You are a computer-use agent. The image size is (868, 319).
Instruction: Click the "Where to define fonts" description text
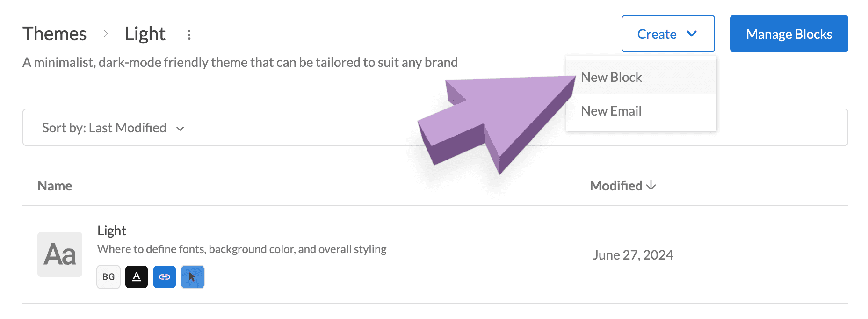point(242,249)
